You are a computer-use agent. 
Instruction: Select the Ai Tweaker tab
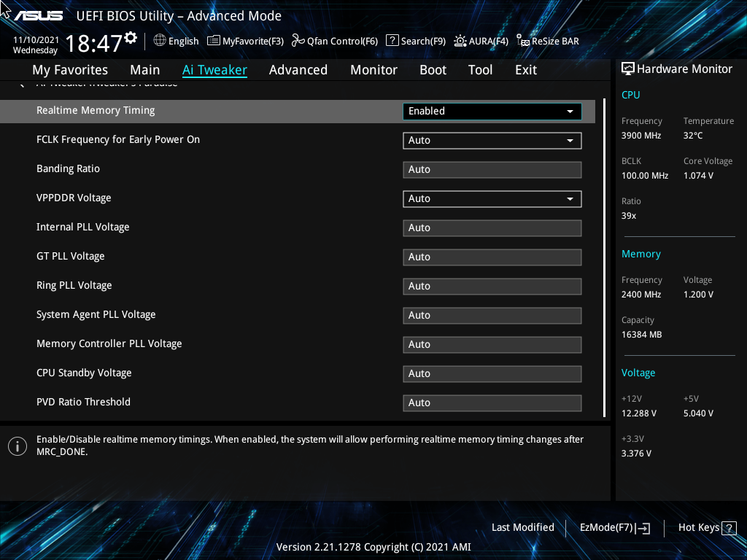click(x=214, y=70)
